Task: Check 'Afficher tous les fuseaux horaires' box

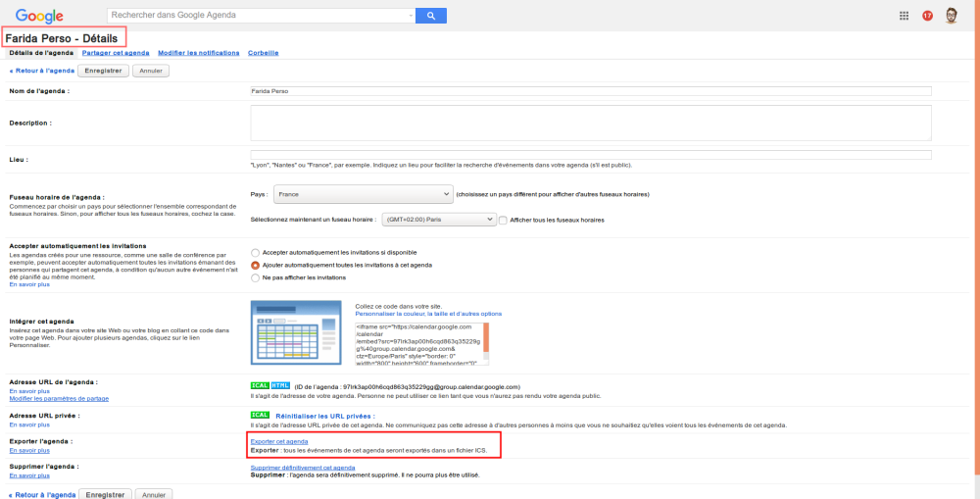Action: (503, 221)
